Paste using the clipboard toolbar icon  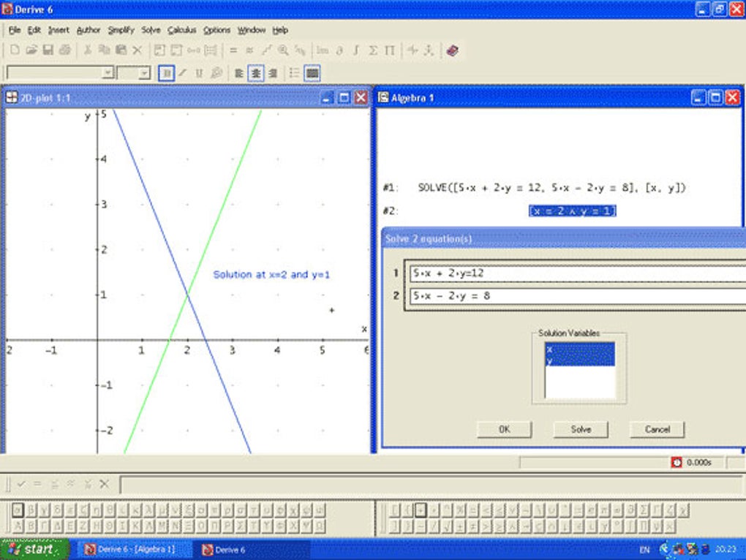pos(121,50)
